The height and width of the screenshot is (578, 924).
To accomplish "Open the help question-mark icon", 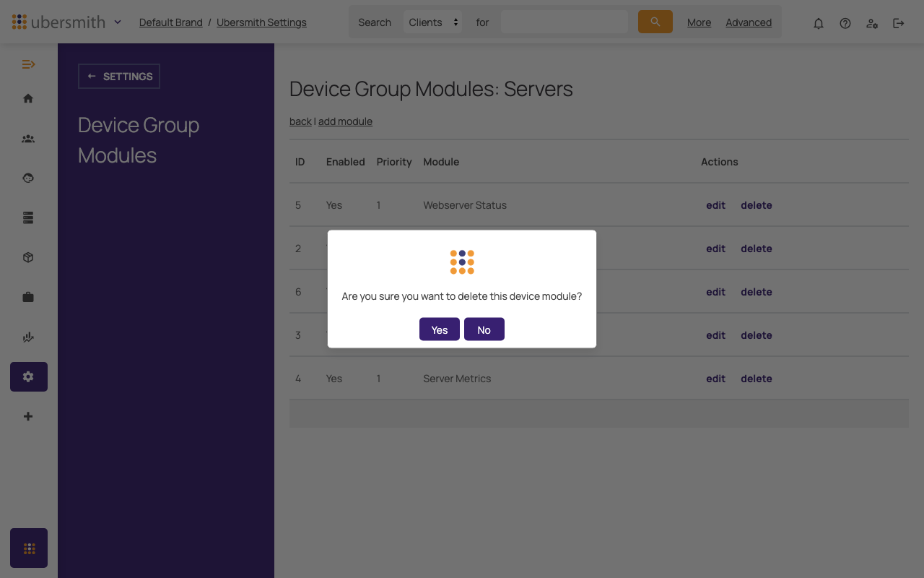I will tap(845, 23).
